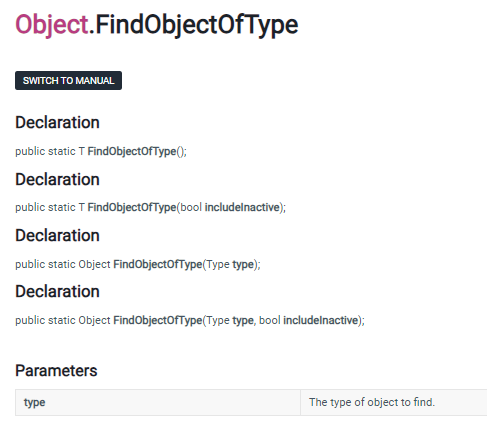
Task: Select the declaration with Type type, bool includeInactive
Action: pos(190,320)
